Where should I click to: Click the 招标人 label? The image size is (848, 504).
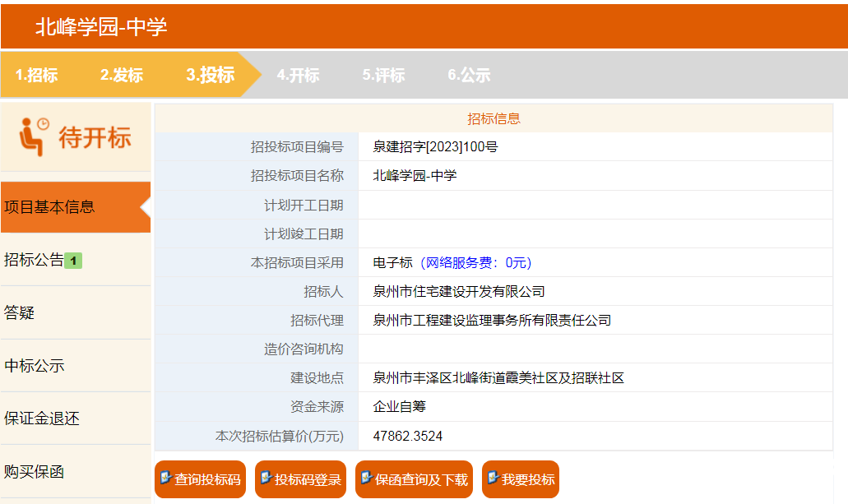(323, 292)
